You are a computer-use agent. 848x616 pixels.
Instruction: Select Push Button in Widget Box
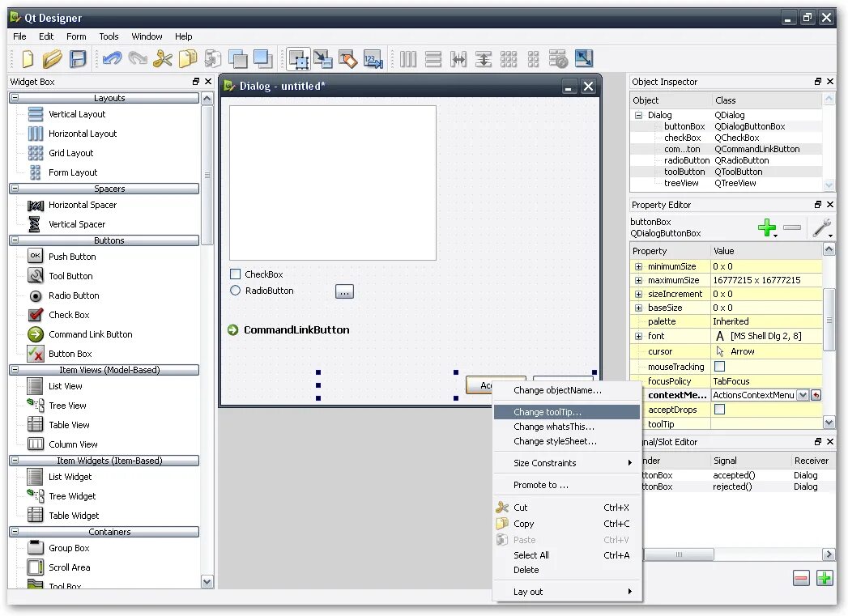click(72, 257)
